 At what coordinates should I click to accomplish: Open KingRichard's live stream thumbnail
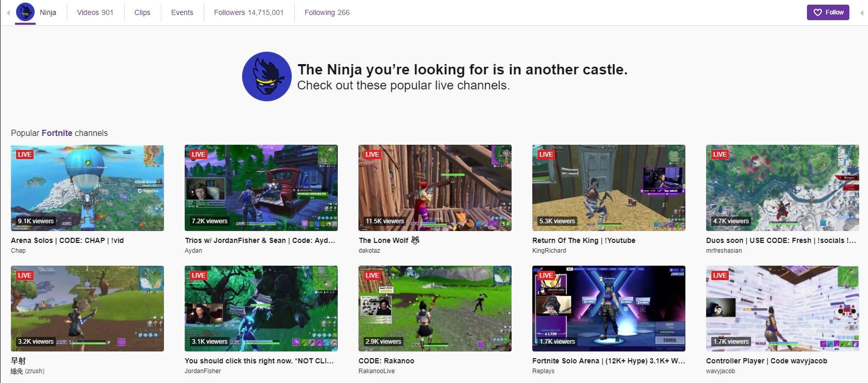[x=609, y=188]
